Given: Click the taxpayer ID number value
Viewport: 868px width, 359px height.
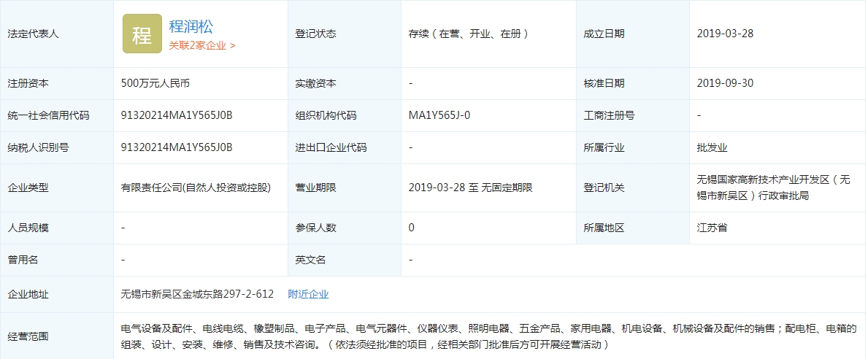Looking at the screenshot, I should pyautogui.click(x=177, y=147).
